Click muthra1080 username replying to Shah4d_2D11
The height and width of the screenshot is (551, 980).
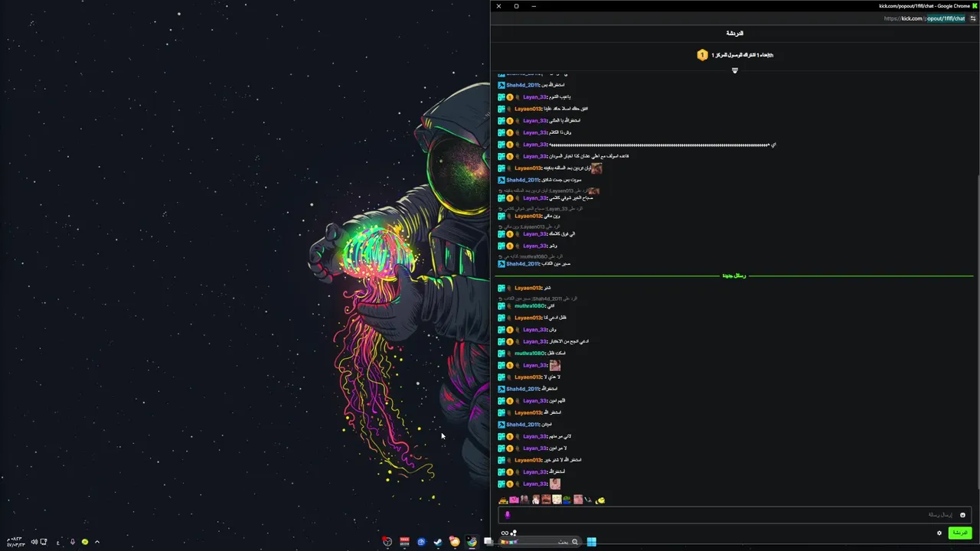pyautogui.click(x=530, y=306)
